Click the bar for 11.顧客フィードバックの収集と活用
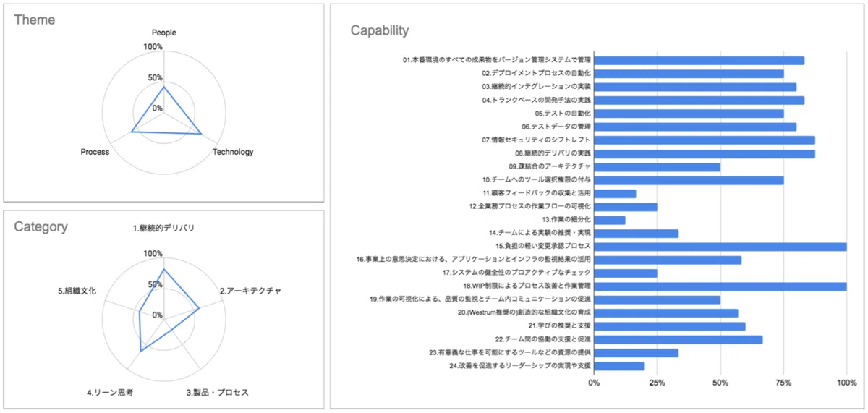This screenshot has width=868, height=413. 615,194
